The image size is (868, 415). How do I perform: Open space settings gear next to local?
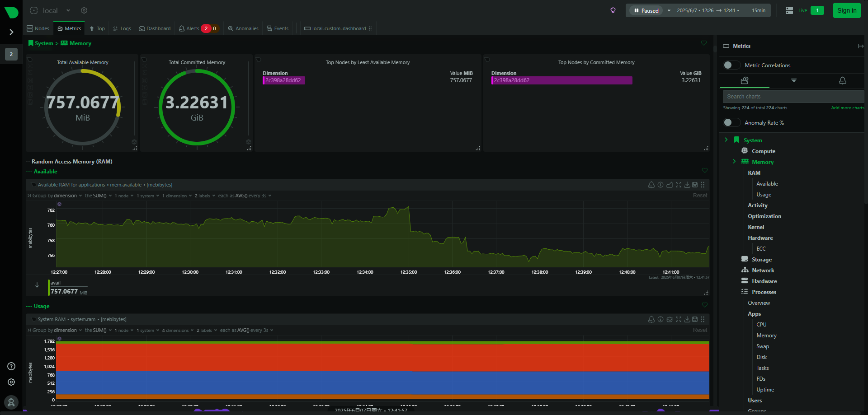pyautogui.click(x=84, y=10)
